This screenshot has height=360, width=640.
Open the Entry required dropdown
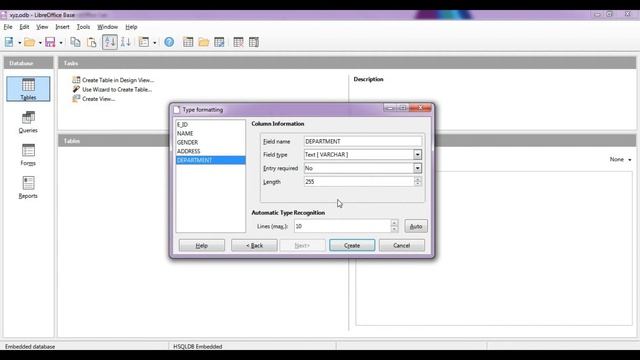[x=417, y=168]
